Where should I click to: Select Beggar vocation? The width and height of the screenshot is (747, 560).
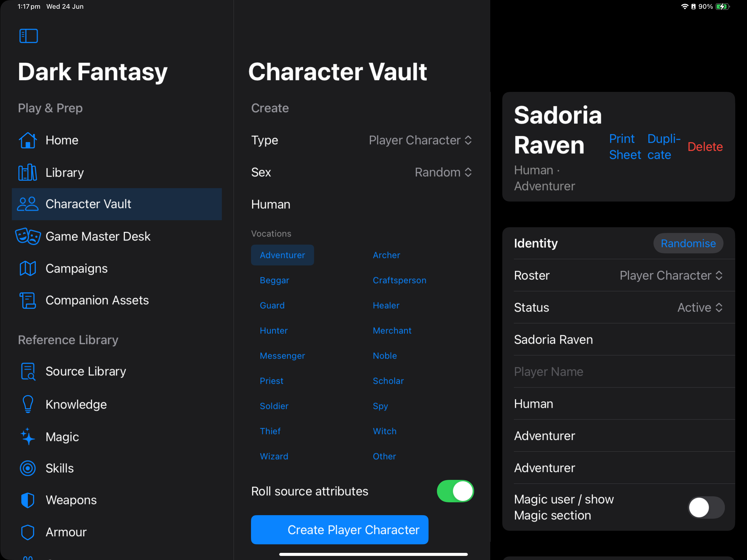click(x=274, y=280)
